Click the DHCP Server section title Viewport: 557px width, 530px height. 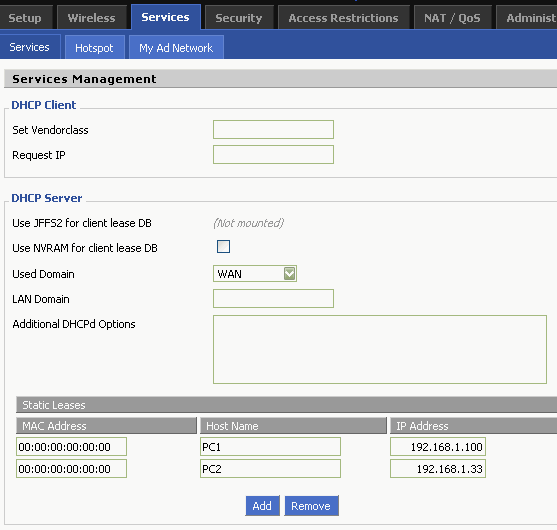47,198
